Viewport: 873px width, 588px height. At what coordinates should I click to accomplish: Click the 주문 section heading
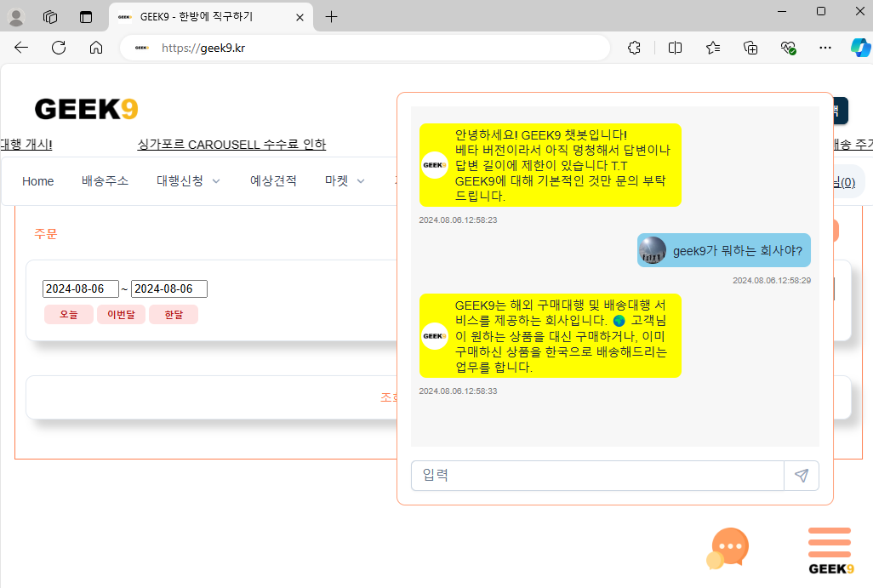pos(46,233)
